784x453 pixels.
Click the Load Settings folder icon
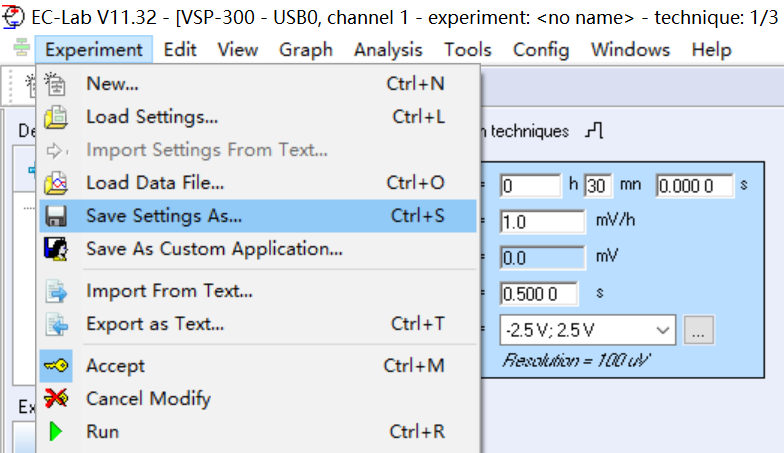pos(56,118)
